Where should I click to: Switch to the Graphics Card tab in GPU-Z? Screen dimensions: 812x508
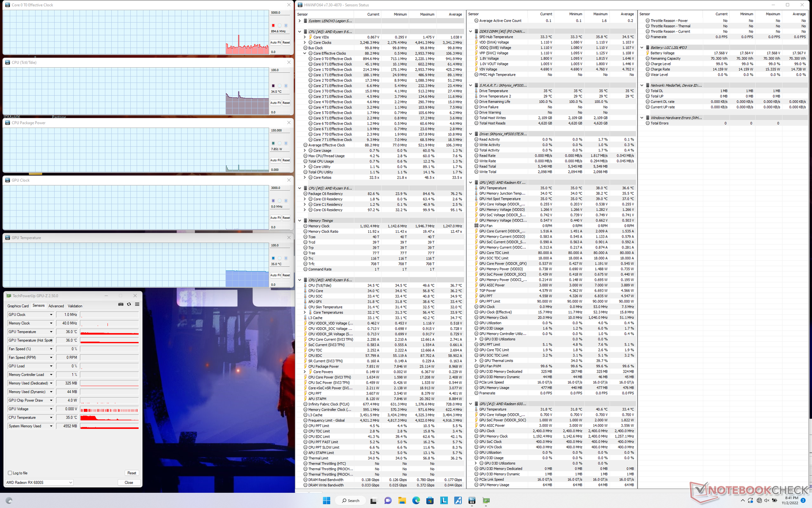18,306
